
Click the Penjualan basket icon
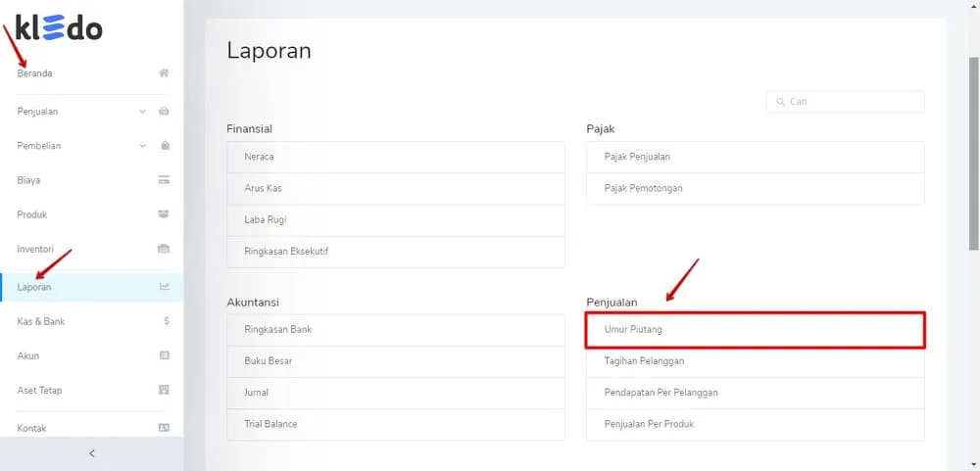coord(164,112)
